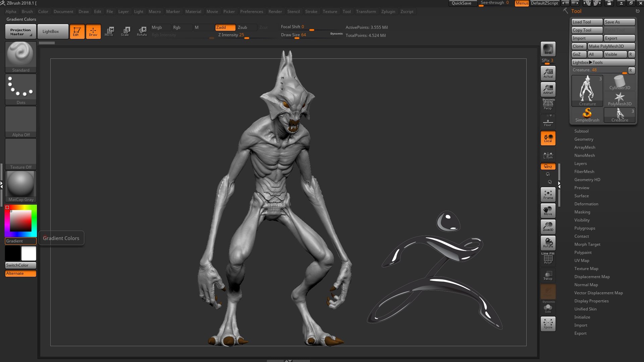Viewport: 644px width, 362px height.
Task: Toggle the Floor grid
Action: pyautogui.click(x=548, y=121)
